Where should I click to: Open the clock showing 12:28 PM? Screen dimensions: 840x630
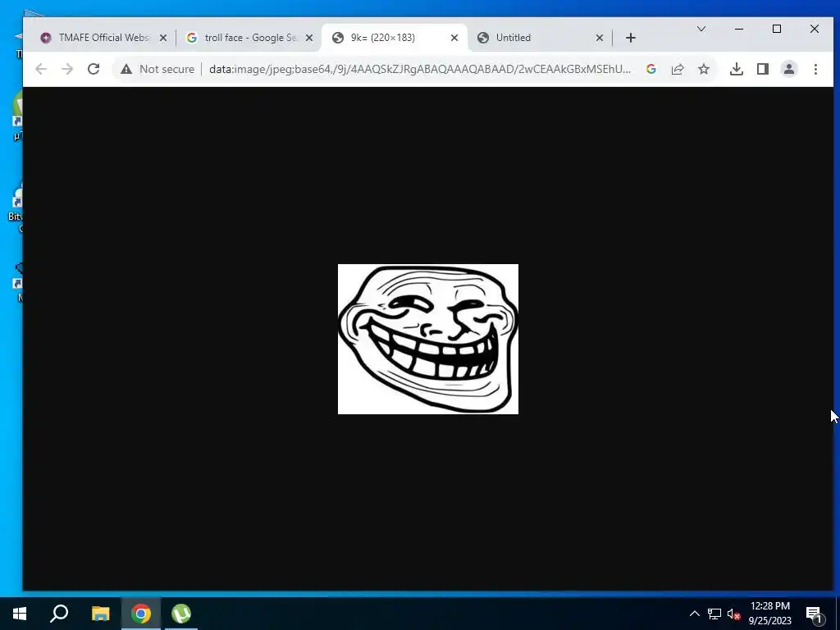[x=769, y=614]
